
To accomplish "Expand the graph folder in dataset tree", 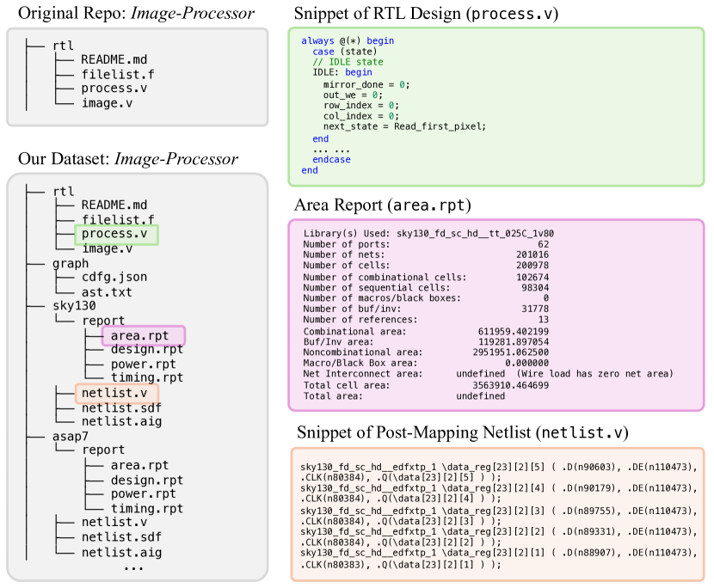I will coord(71,263).
